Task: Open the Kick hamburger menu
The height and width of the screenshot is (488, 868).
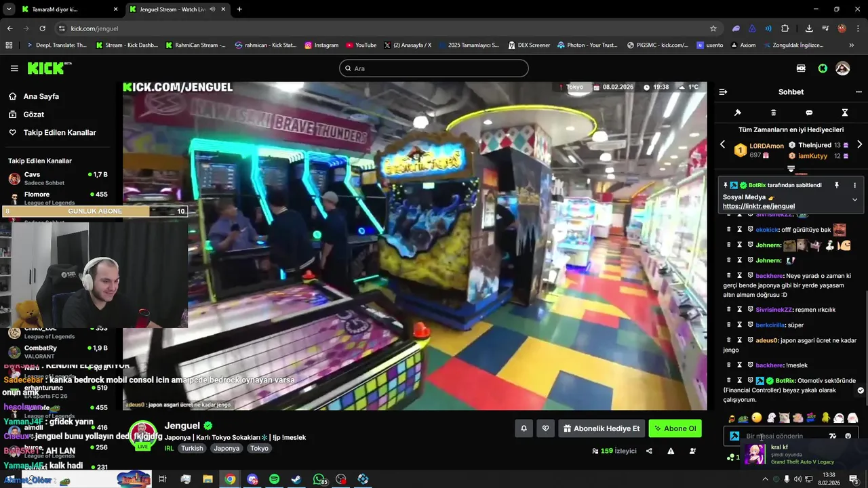Action: [x=14, y=68]
